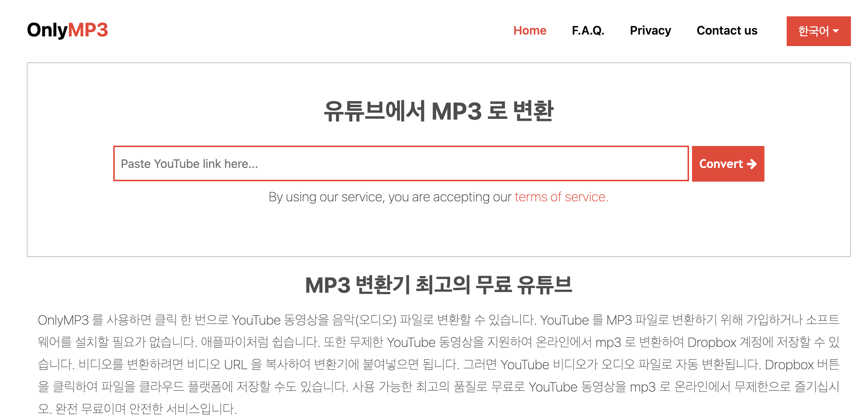Screen dimensions: 868x419
Task: Click the dropdown caret on the 한국어 button
Action: (x=836, y=30)
